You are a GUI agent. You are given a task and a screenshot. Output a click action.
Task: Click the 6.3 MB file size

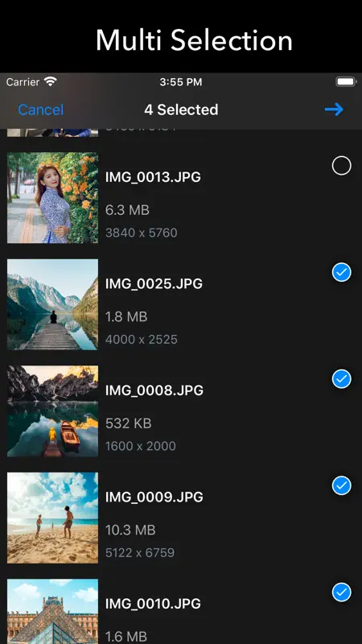127,210
